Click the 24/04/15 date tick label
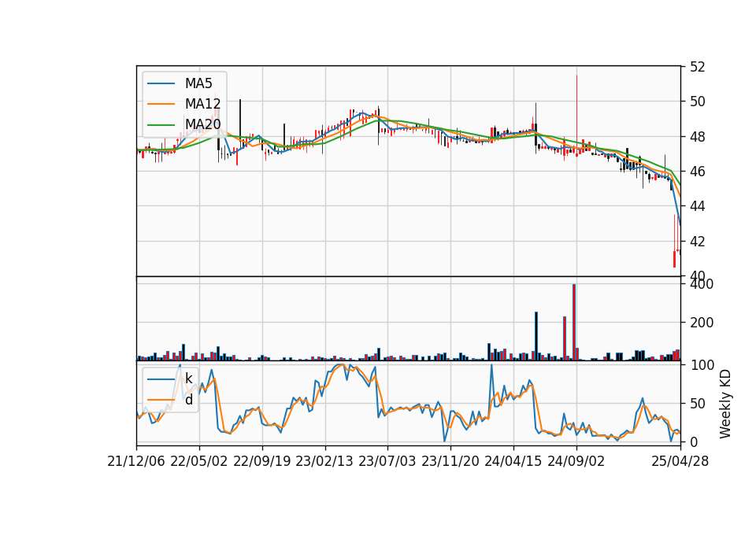Screen dimensions: 756x543 click(x=513, y=461)
